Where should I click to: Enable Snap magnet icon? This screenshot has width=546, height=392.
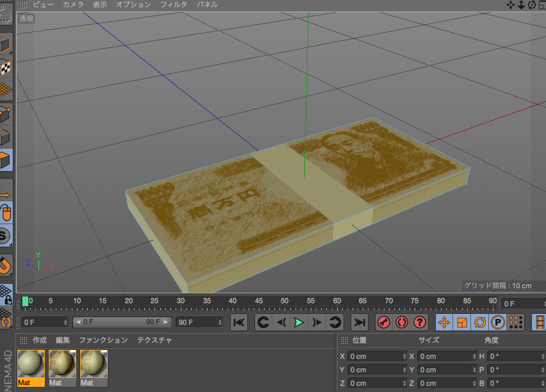pyautogui.click(x=6, y=265)
